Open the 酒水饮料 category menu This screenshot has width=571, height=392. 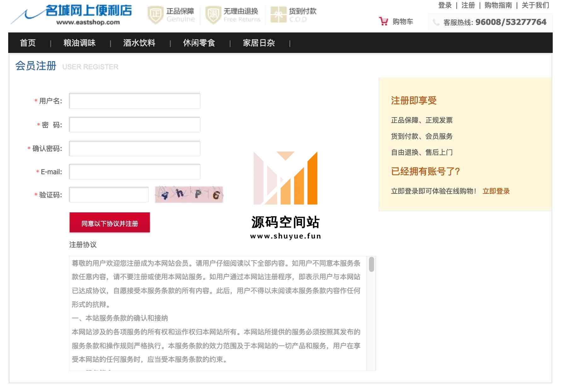pyautogui.click(x=139, y=43)
